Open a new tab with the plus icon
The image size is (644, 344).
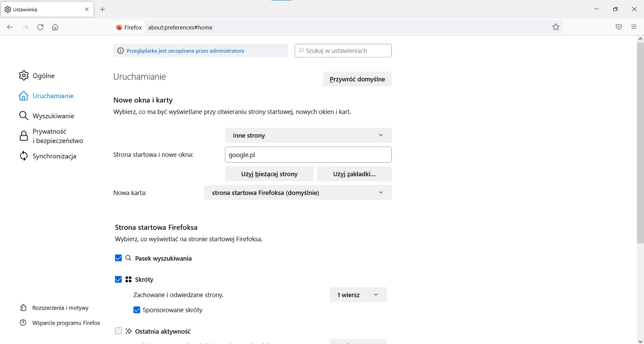102,9
